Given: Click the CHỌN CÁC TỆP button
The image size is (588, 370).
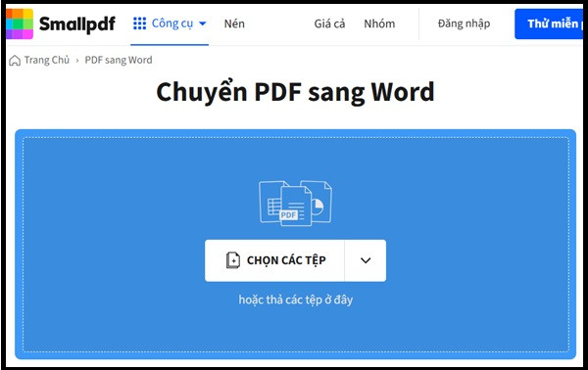Looking at the screenshot, I should 274,260.
